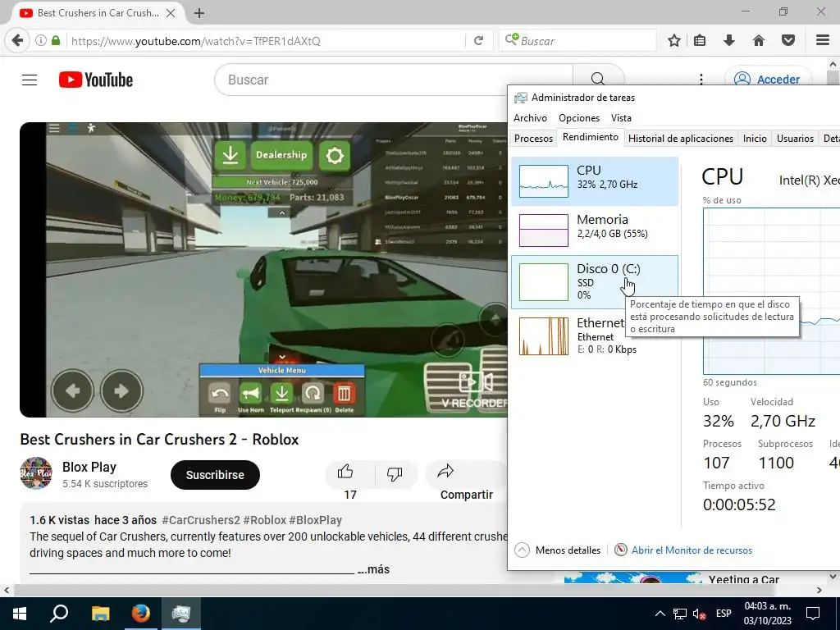Screen dimensions: 840x630
Task: Click the Compartir share button
Action: 466,482
